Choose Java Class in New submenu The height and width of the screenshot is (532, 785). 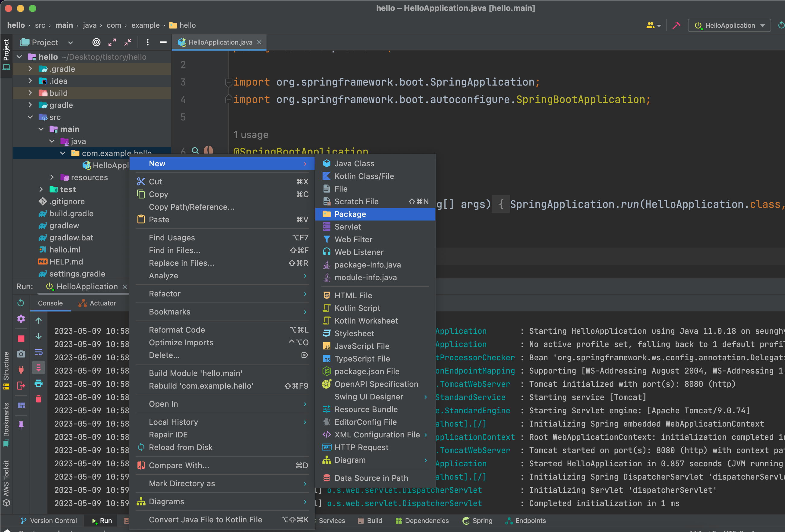point(354,163)
